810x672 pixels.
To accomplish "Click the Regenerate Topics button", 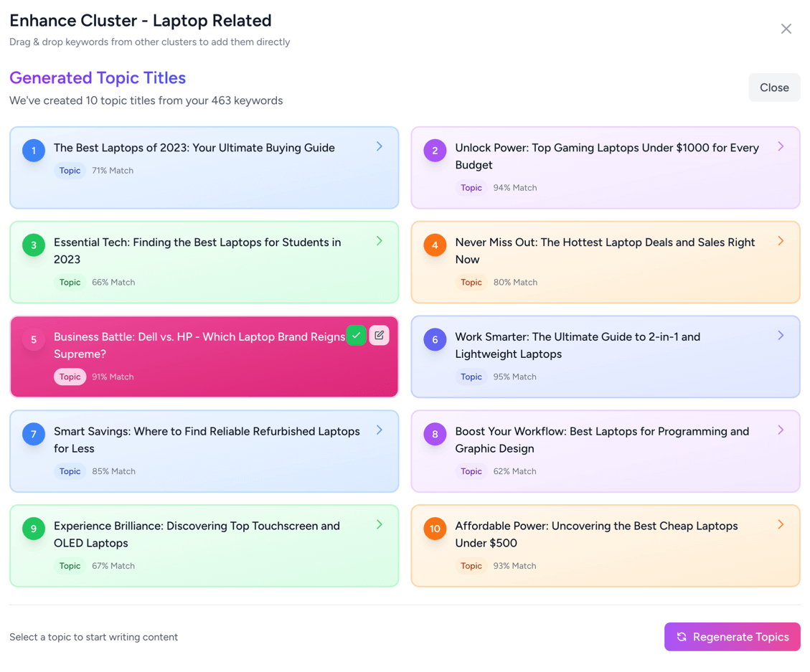I will coord(732,637).
